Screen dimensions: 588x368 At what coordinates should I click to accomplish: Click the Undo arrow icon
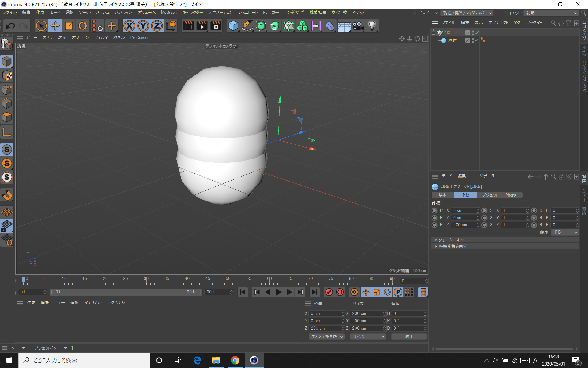click(x=10, y=26)
